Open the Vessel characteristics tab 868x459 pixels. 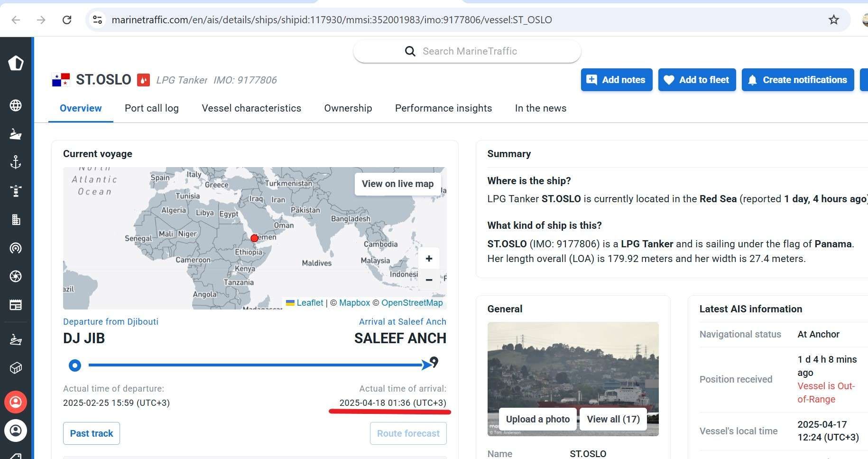point(251,108)
